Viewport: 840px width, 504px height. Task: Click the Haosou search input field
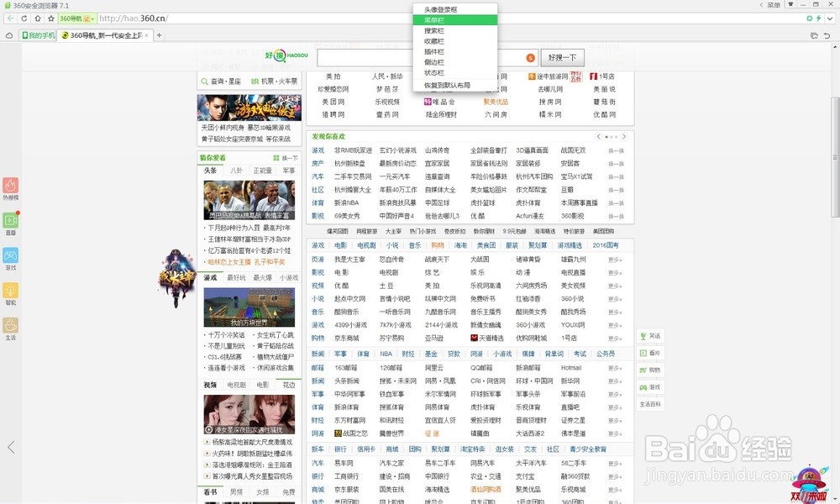[427, 57]
